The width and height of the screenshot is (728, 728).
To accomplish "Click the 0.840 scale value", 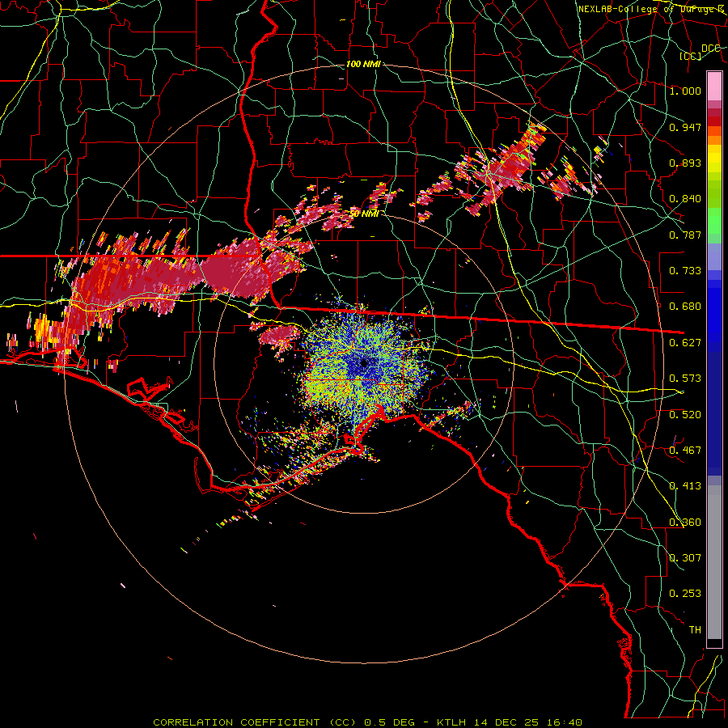I will [685, 199].
